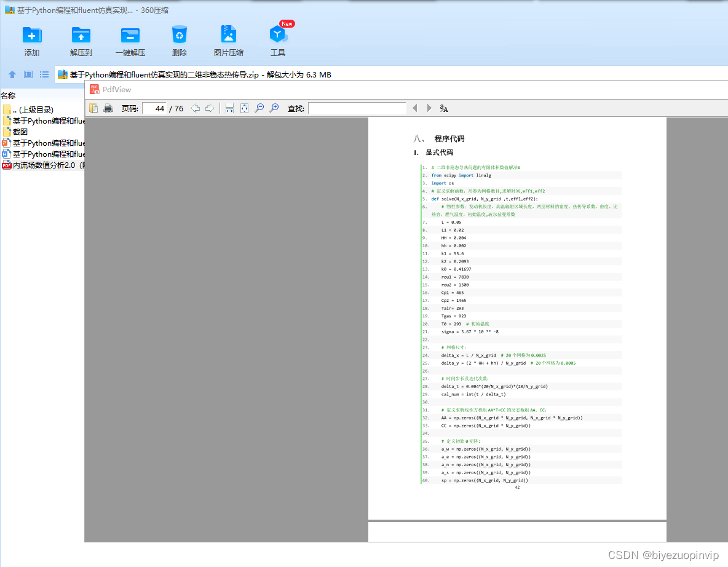Open the 截图 folder in file list
The width and height of the screenshot is (728, 567).
20,132
